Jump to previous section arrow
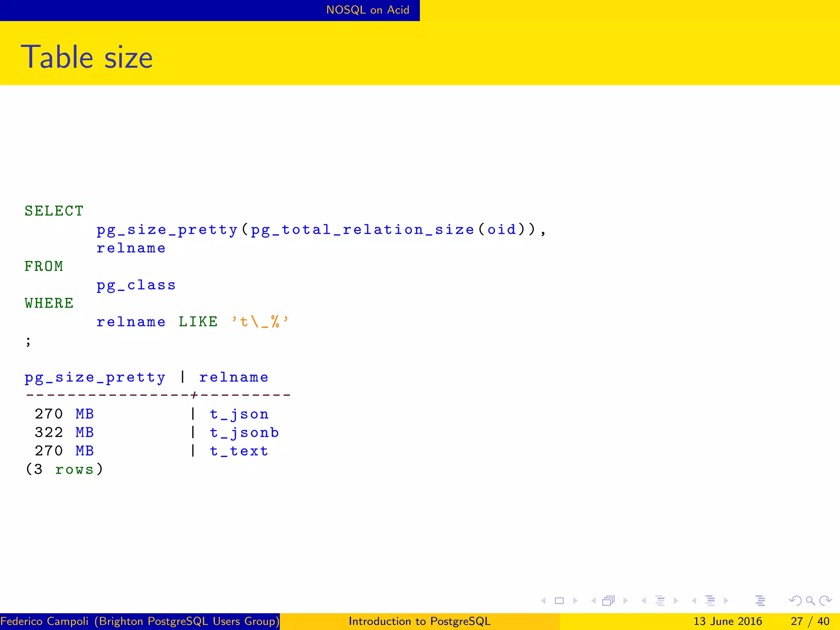840x630 pixels. coord(694,601)
